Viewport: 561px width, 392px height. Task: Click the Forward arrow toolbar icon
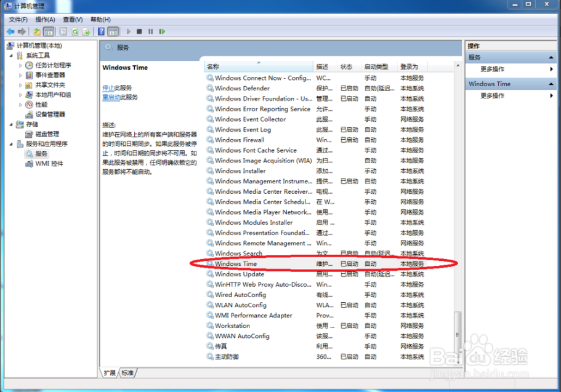tap(22, 32)
